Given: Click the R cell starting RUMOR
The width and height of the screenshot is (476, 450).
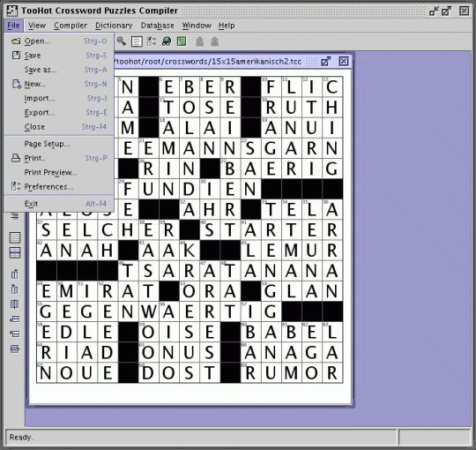Looking at the screenshot, I should (250, 373).
